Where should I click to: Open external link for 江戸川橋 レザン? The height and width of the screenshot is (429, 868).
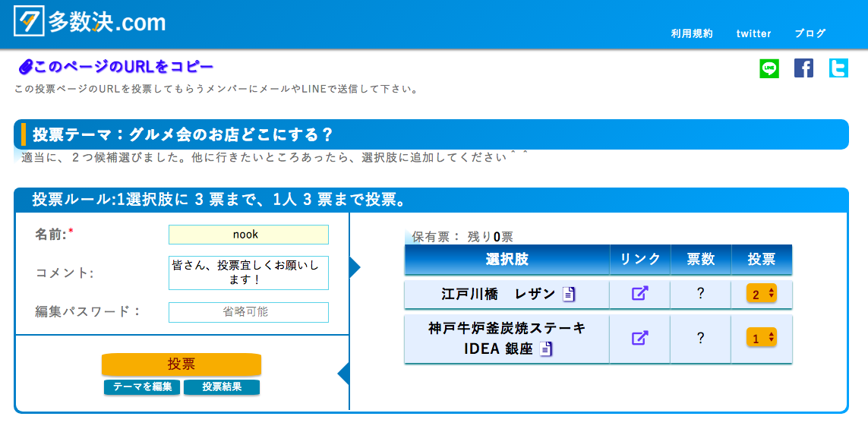(x=640, y=293)
